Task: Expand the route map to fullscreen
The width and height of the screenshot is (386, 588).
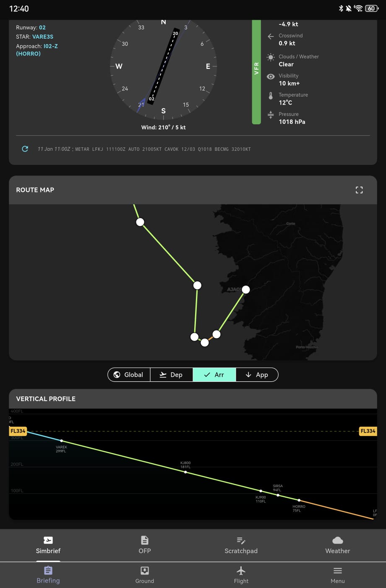Action: [359, 190]
